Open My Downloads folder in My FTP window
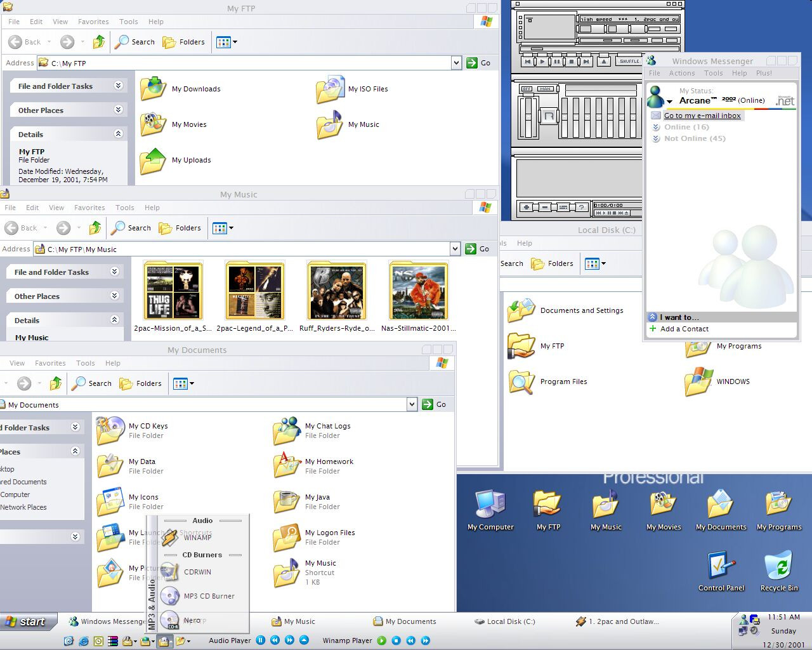This screenshot has width=812, height=650. [181, 89]
